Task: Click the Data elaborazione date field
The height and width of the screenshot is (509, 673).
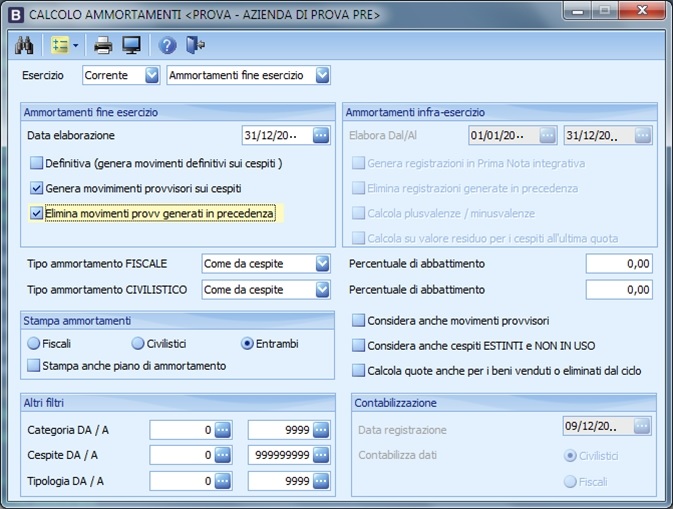Action: (277, 135)
